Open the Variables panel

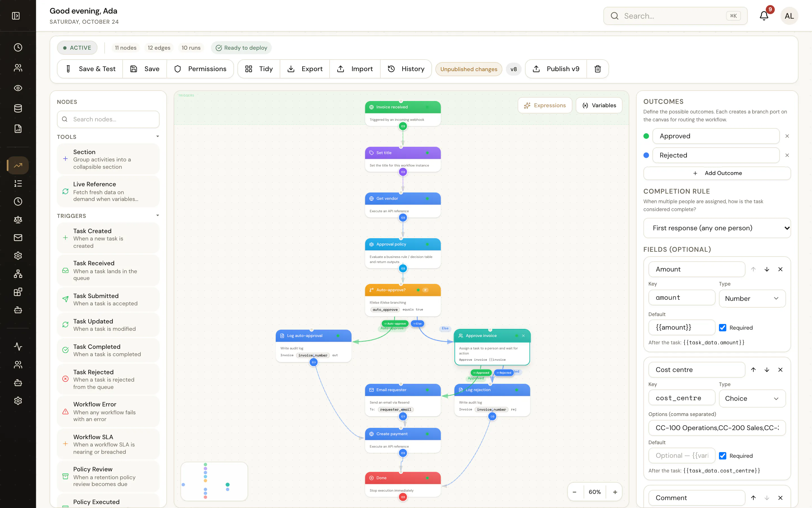599,106
